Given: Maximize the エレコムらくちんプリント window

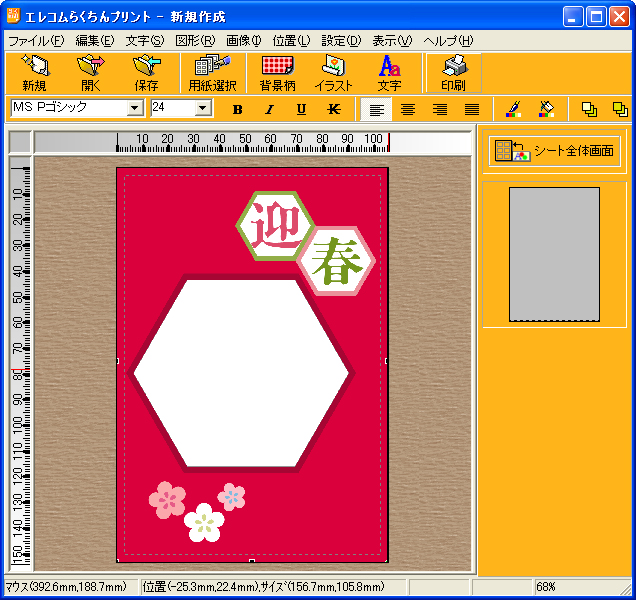Looking at the screenshot, I should [x=596, y=17].
